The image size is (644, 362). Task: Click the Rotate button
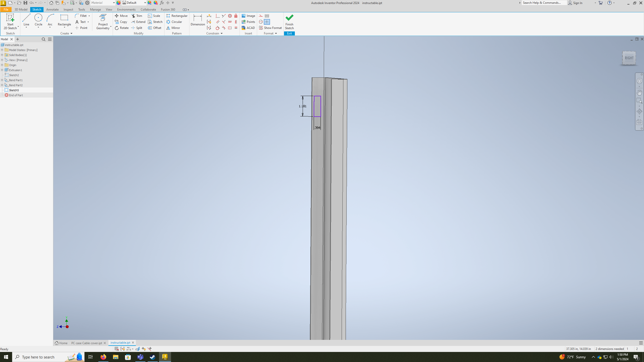(122, 28)
